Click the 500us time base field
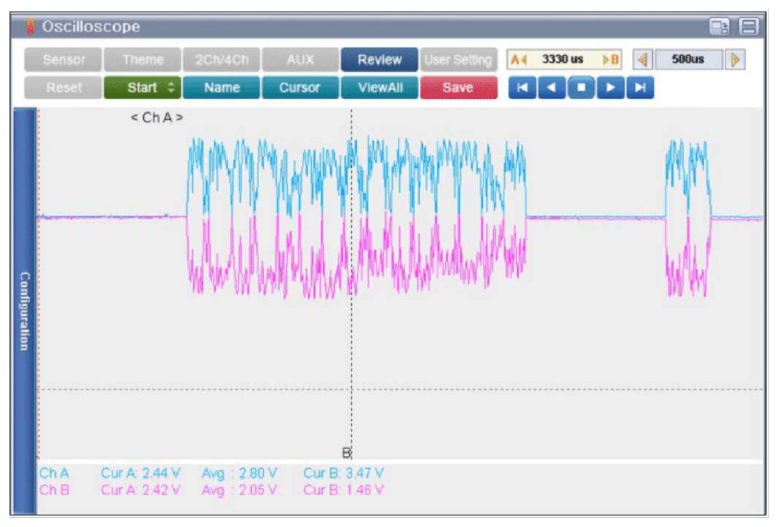This screenshot has height=527, width=778. [689, 60]
